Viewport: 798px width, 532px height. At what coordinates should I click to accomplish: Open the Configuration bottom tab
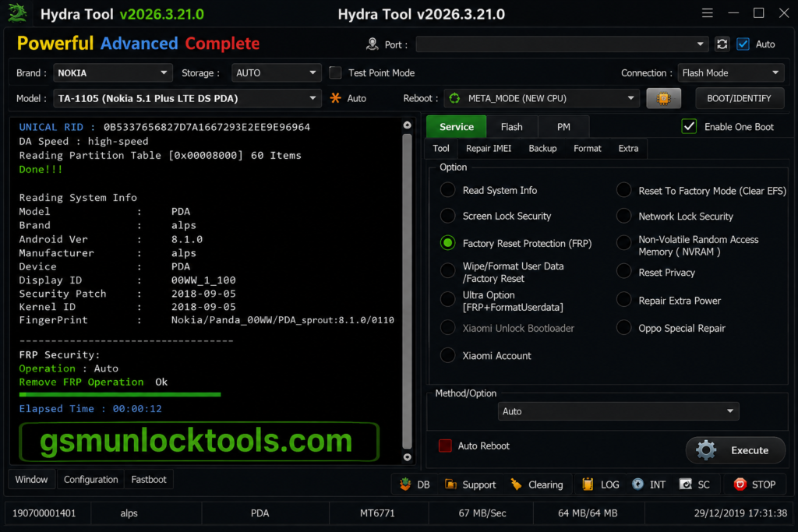point(90,479)
